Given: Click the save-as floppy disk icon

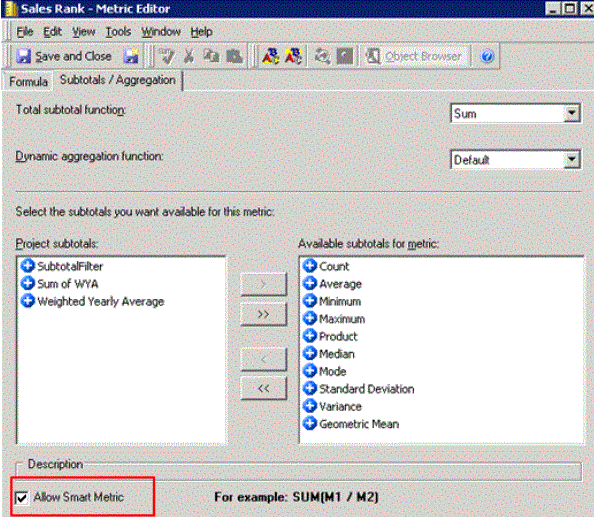Looking at the screenshot, I should pos(131,56).
